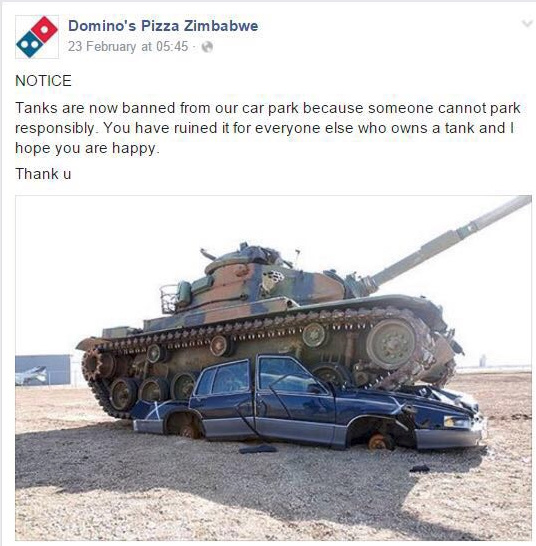
Task: Click the wire basket on tank turret
Action: click(168, 298)
